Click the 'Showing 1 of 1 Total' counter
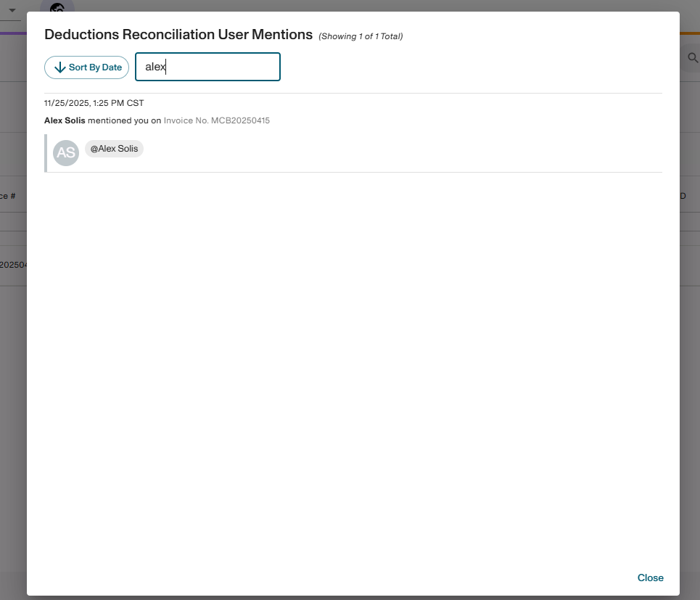Image resolution: width=700 pixels, height=600 pixels. click(361, 36)
